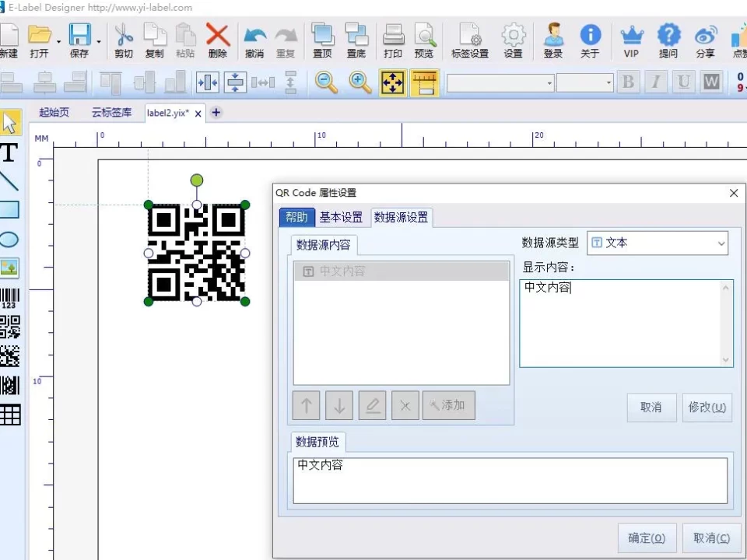Save the label with 保存 icon
Viewport: 747px width, 560px height.
pos(79,40)
